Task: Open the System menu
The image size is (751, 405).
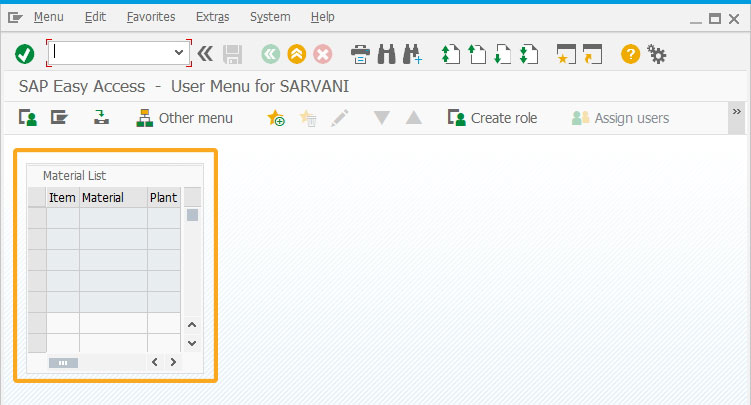Action: (x=270, y=17)
